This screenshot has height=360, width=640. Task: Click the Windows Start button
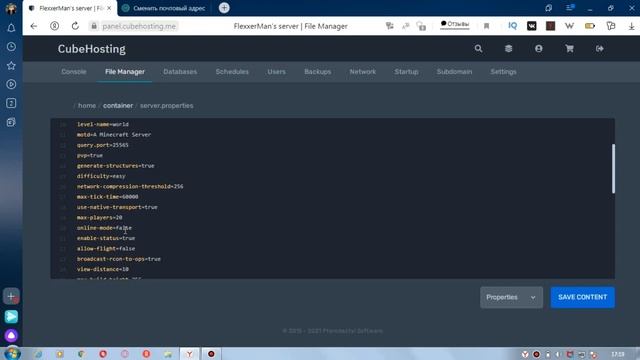12,353
